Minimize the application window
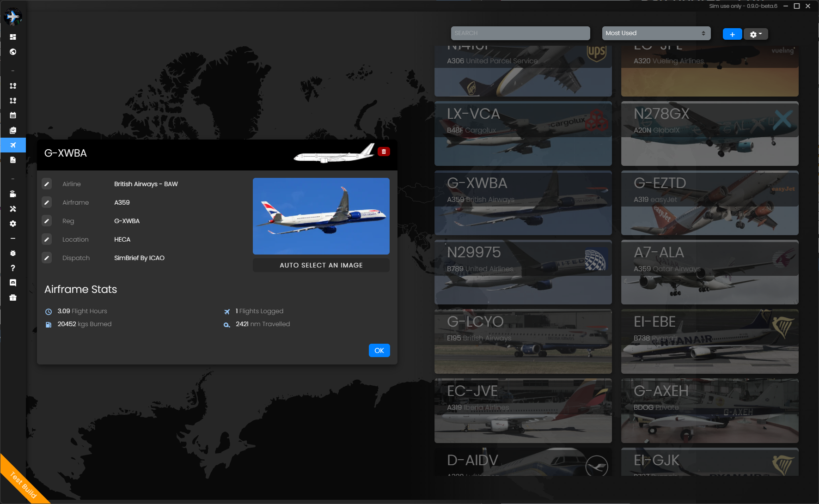 [x=786, y=6]
